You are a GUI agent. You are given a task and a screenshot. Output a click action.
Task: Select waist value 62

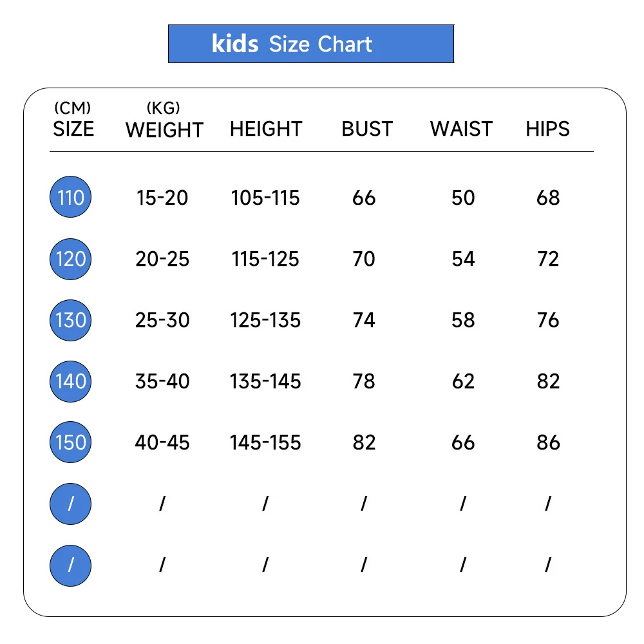(x=463, y=381)
